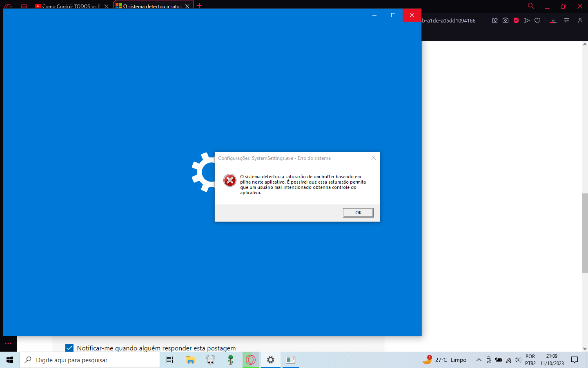
Task: Open the easy setup sliders icon
Action: pyautogui.click(x=567, y=20)
